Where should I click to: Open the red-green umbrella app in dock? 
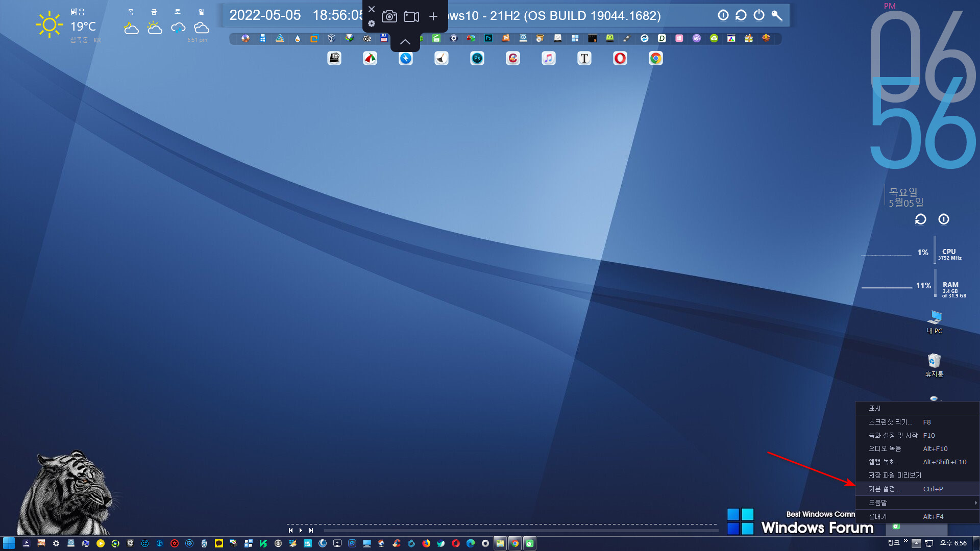370,58
